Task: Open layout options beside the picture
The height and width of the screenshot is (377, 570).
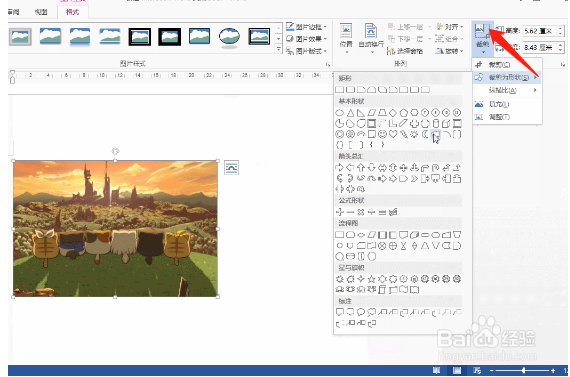Action: point(231,168)
